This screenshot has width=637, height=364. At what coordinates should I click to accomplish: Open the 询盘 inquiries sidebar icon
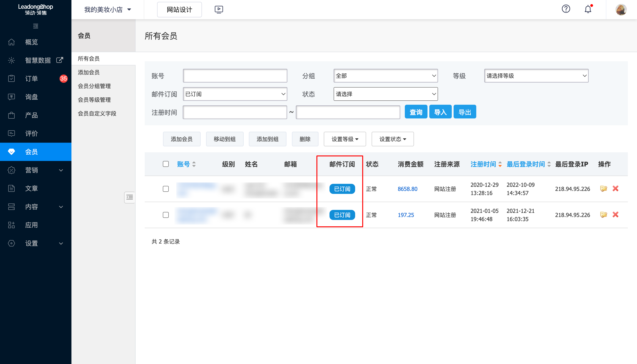coord(11,97)
